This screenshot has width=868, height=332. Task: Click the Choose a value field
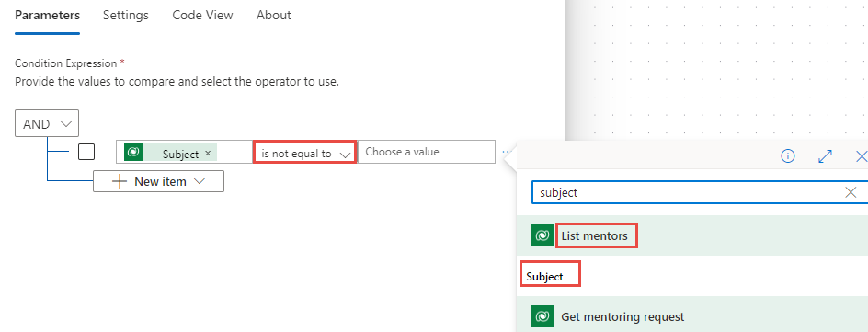427,152
